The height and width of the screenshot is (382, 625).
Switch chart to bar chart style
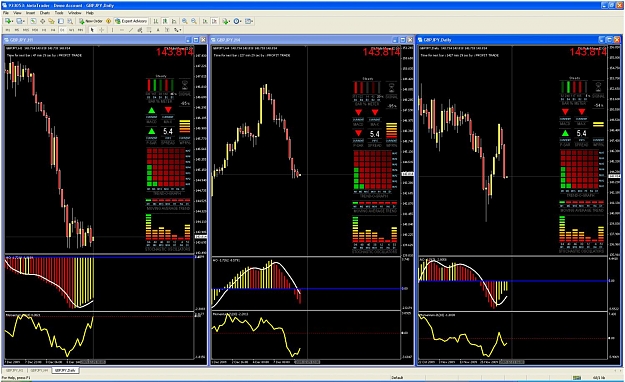coord(156,21)
